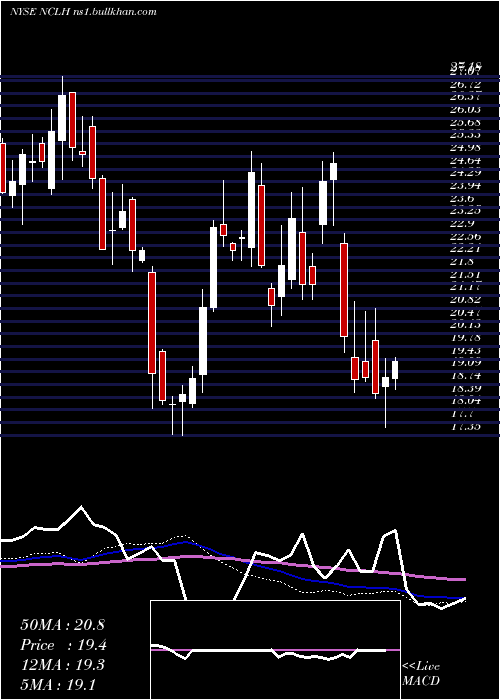
Task: Click the 23.94 price axis label
Action: coord(465,186)
